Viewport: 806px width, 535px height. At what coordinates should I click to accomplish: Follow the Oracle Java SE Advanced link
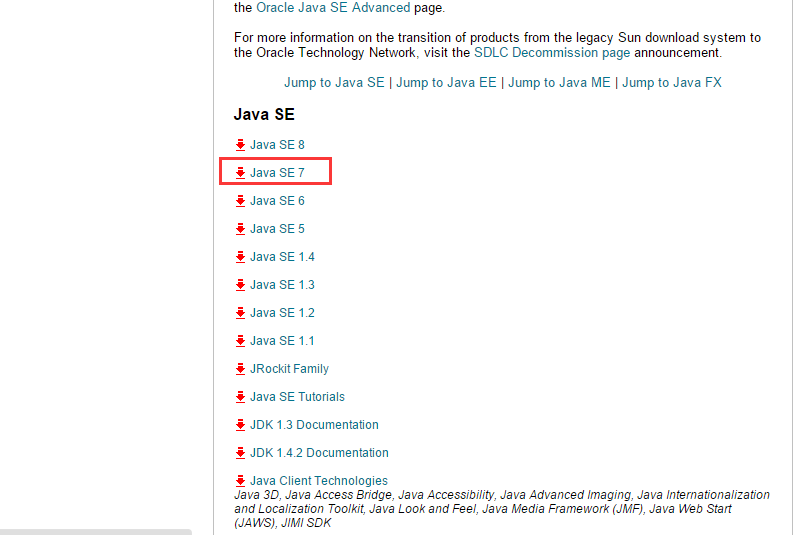click(333, 8)
